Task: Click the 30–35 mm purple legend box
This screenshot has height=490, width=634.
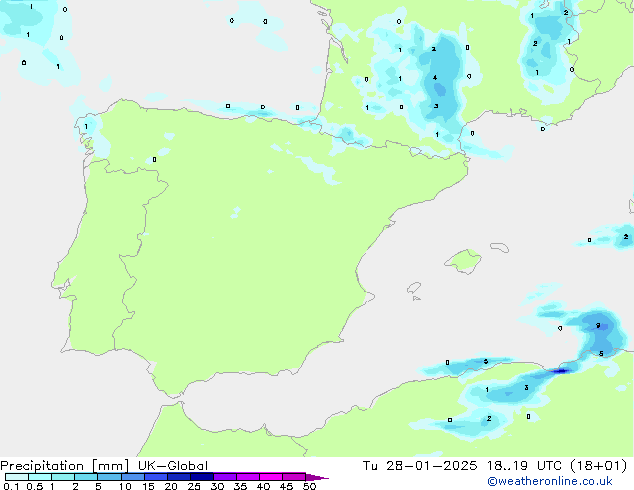Action: pos(225,477)
